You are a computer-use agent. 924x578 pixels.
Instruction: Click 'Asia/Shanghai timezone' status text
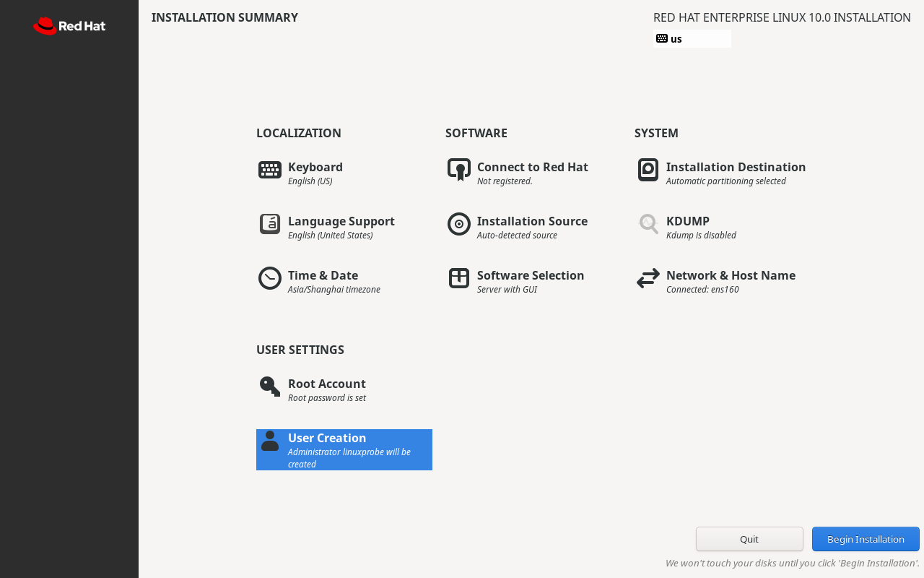click(x=334, y=290)
